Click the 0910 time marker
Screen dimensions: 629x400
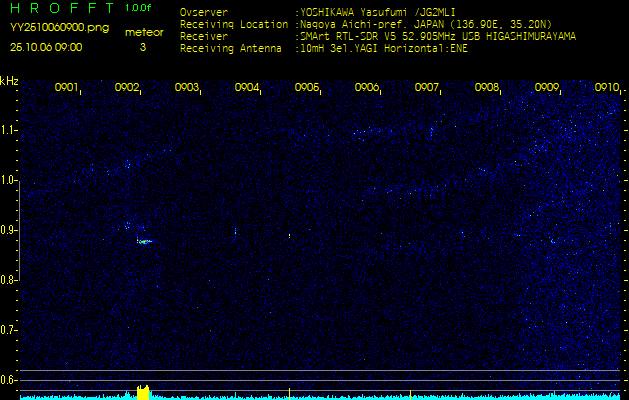point(607,87)
